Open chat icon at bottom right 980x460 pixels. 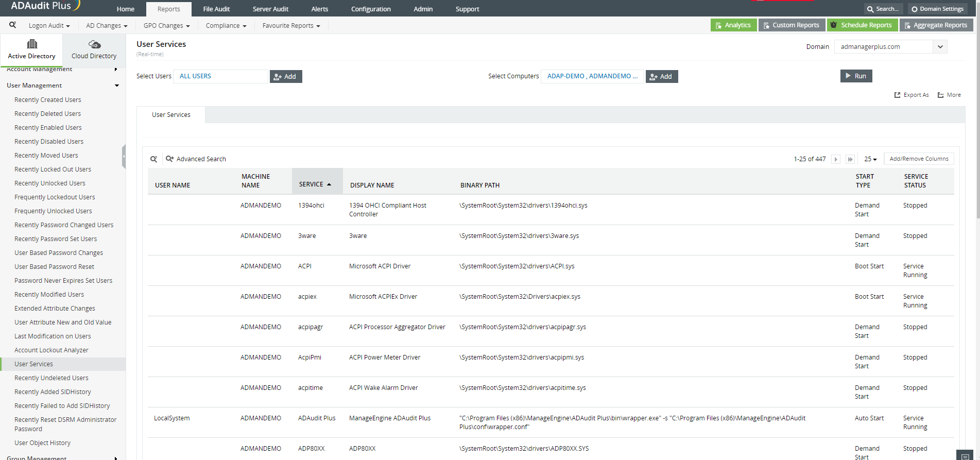(x=965, y=456)
